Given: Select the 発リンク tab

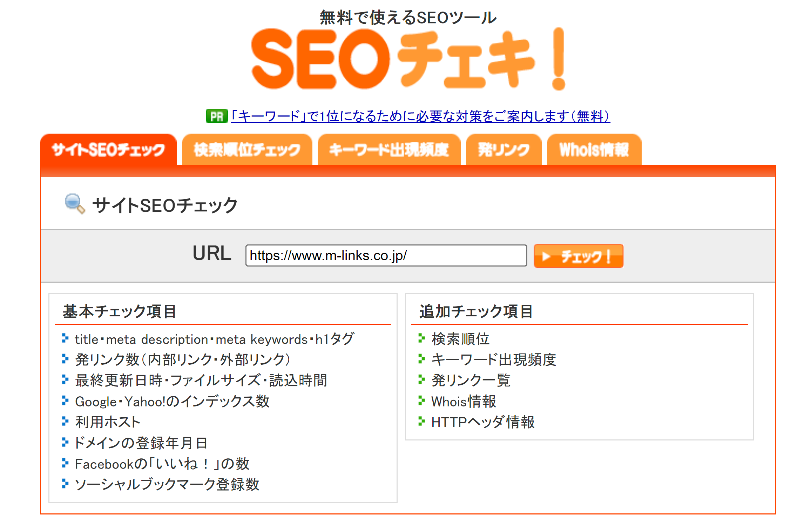Looking at the screenshot, I should [x=504, y=150].
